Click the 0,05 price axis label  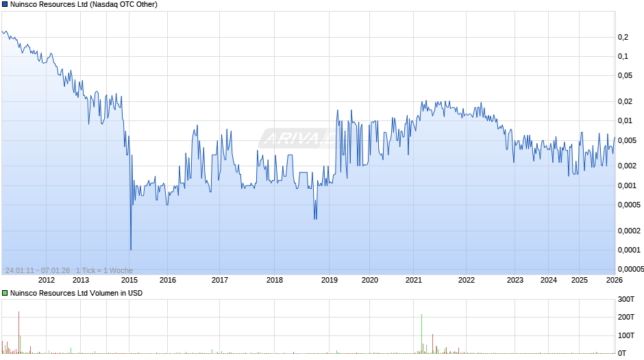pos(625,75)
